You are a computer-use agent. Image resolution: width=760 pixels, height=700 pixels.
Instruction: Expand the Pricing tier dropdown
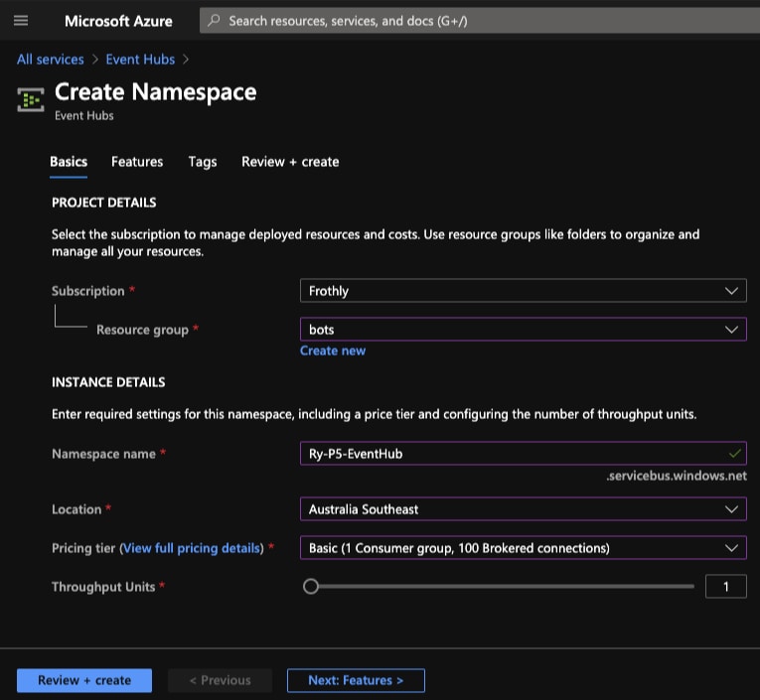point(523,548)
